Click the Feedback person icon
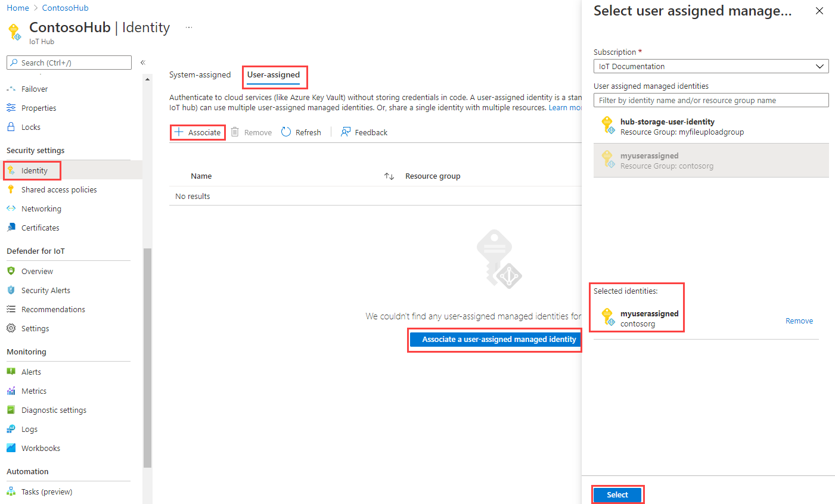835x504 pixels. click(346, 132)
